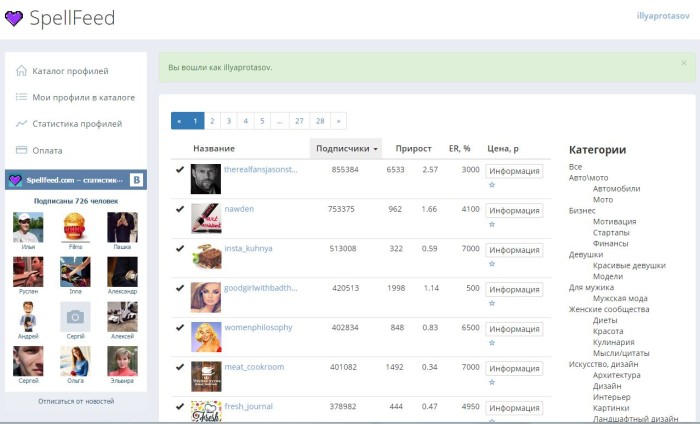Click the purple heart SpellFeed logo
This screenshot has height=424, width=700.
[x=14, y=18]
